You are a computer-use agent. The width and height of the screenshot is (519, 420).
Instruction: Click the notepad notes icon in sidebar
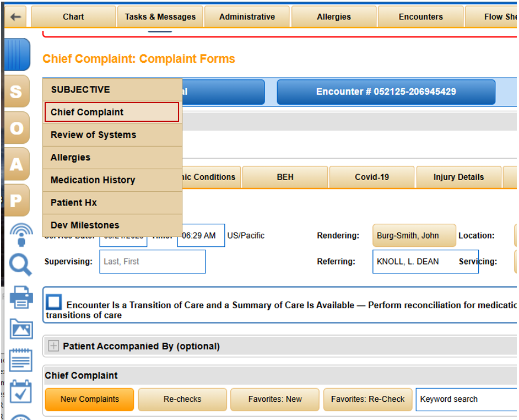pos(21,360)
